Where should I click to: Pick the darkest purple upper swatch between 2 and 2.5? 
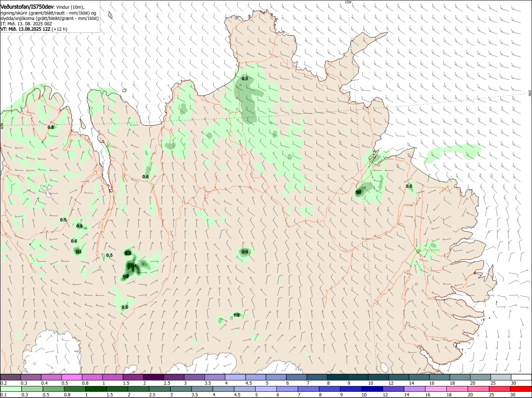pyautogui.click(x=153, y=377)
